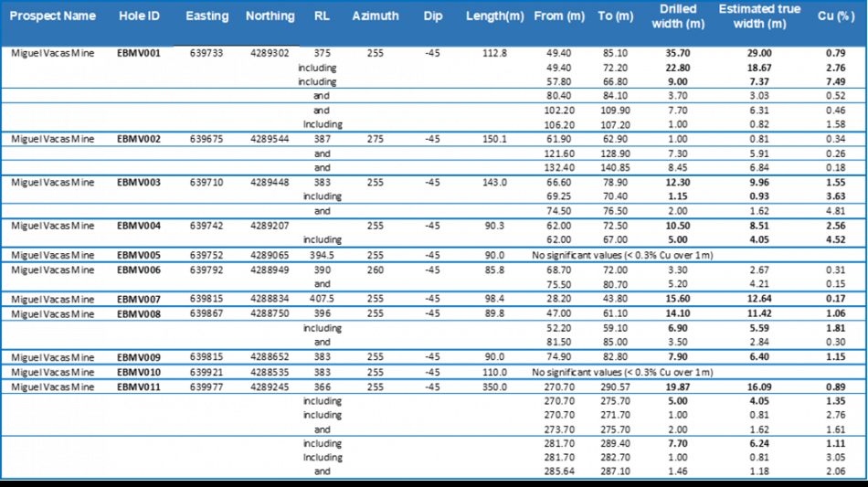Click the Drilled width (m) header
Viewport: 868px width, 487px height.
(678, 16)
